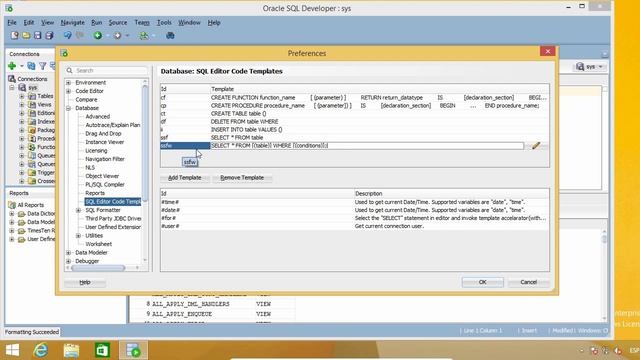
Task: Click the Add Template button
Action: pyautogui.click(x=184, y=178)
